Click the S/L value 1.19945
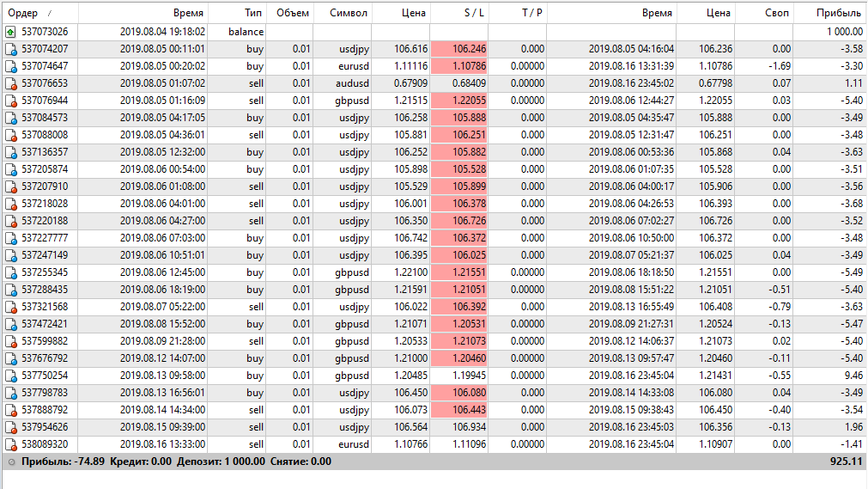The image size is (868, 489). click(x=469, y=376)
